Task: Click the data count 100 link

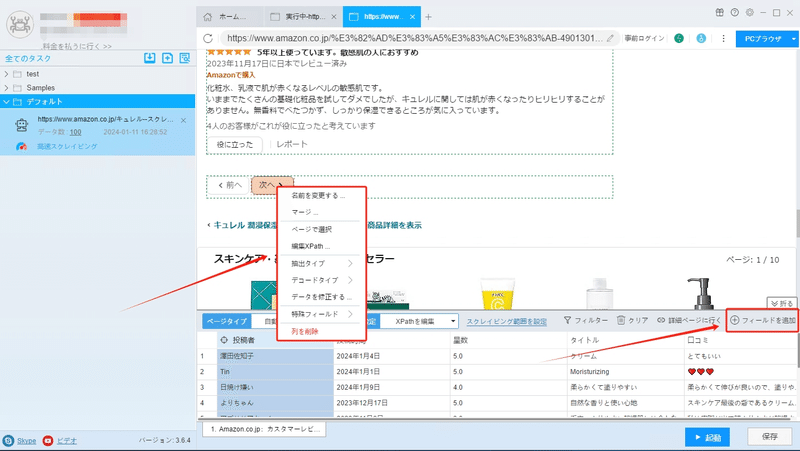Action: tap(76, 132)
